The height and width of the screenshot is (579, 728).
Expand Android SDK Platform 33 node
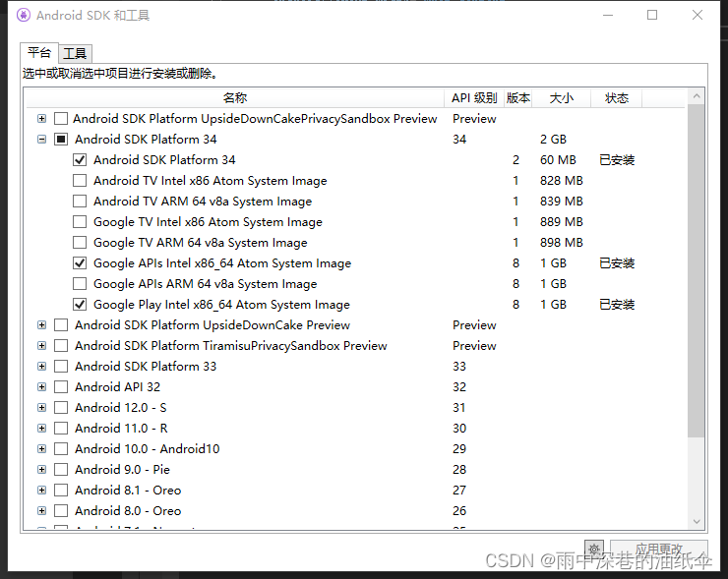coord(41,367)
